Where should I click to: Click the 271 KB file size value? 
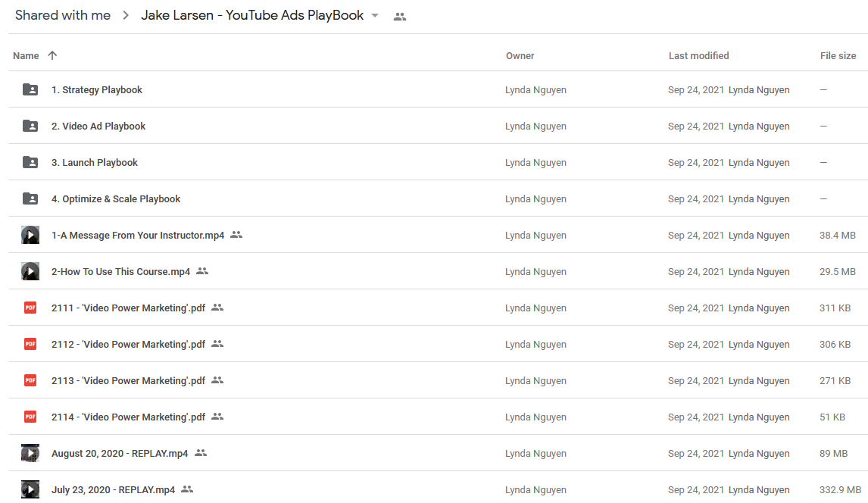[x=835, y=381]
